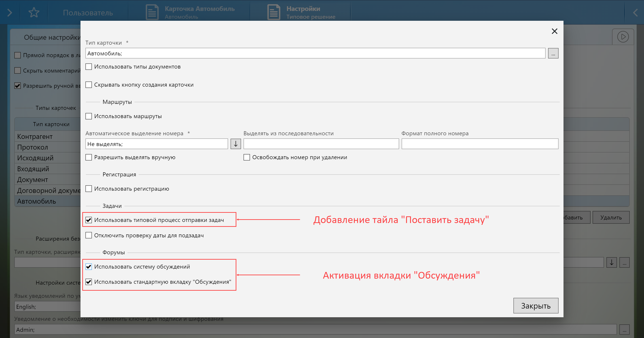
Task: Open Автоматическое выделение номера dropdown arrow
Action: (235, 144)
